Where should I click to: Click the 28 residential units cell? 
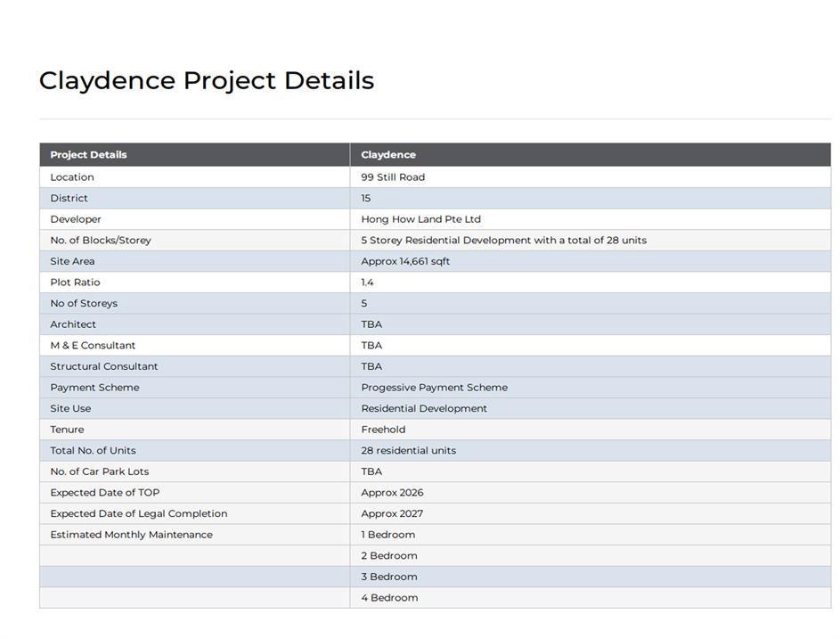[408, 451]
